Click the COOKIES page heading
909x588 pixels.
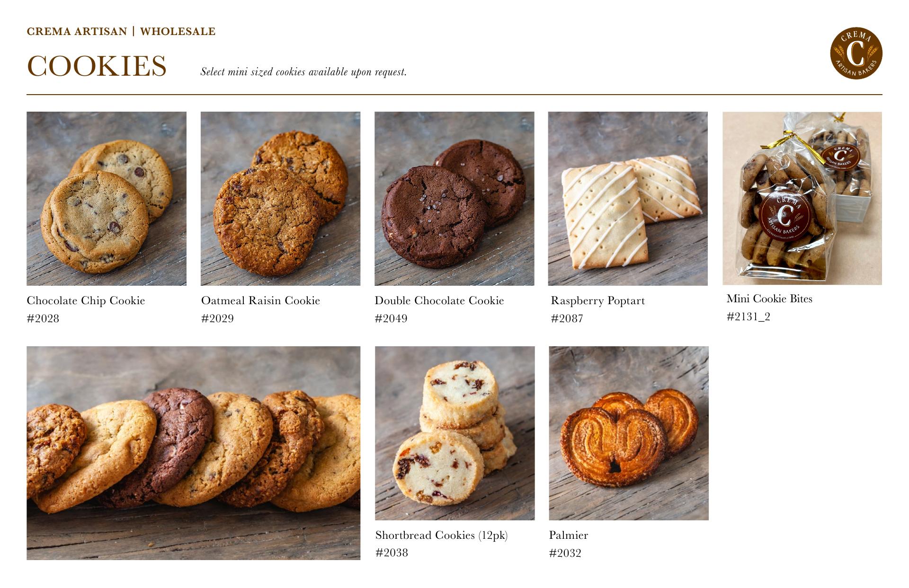coord(97,65)
